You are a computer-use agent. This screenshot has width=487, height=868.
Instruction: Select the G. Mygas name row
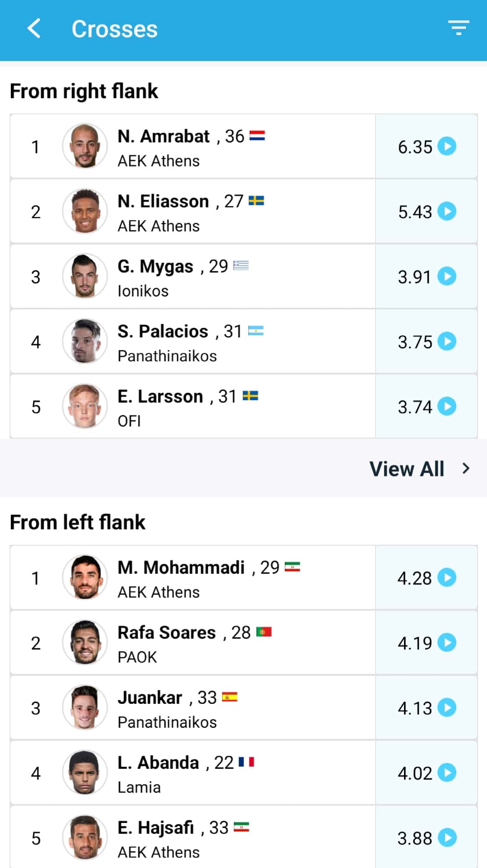[155, 266]
